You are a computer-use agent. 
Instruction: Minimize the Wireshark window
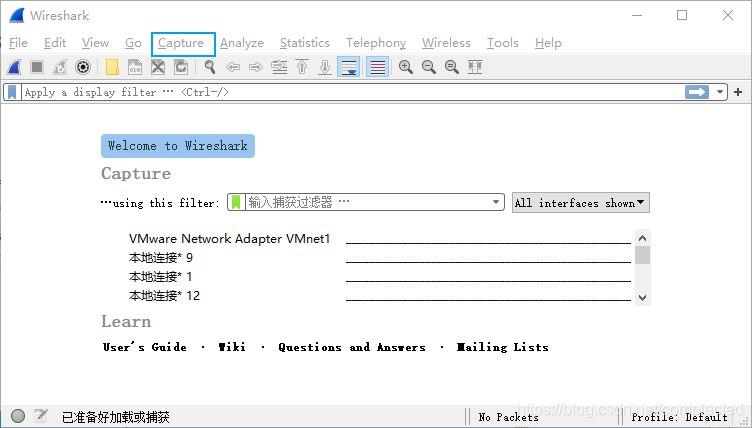click(637, 15)
